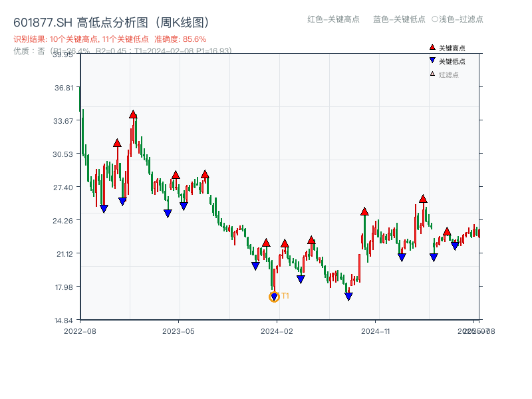Viewport: 532px width, 399px height.
Task: Click the 14.84 y-axis label
Action: click(x=64, y=321)
